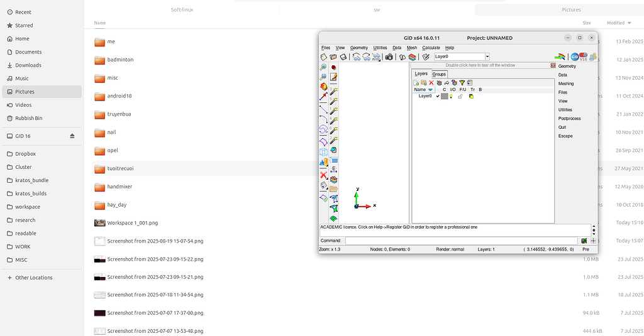Click the camera snapshot icon in toolbar
This screenshot has width=644, height=336.
click(x=389, y=57)
